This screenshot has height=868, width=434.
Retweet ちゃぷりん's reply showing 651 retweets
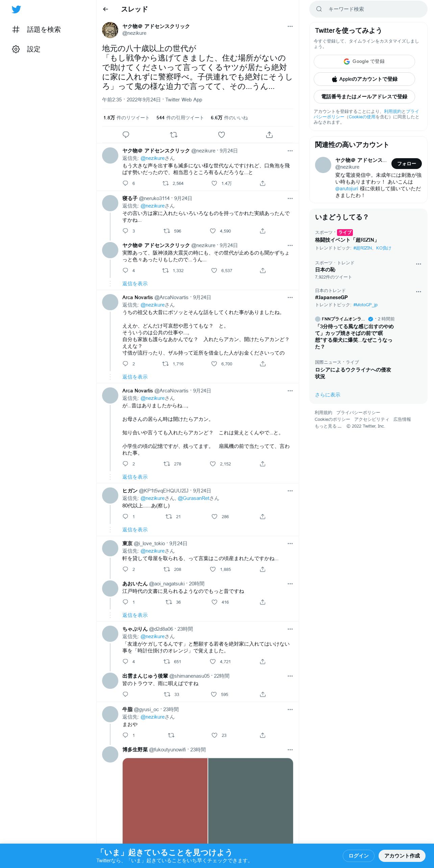pos(167,661)
